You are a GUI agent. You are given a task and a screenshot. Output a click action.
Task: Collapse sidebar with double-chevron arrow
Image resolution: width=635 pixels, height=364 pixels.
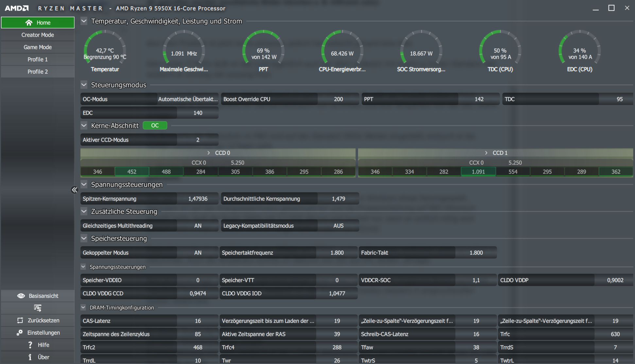[75, 190]
